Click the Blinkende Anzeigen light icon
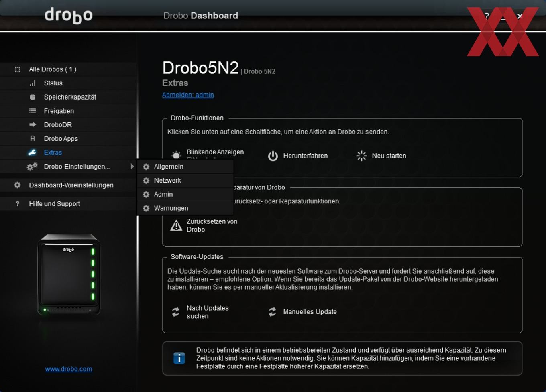Screen dimensions: 546x392 click(x=176, y=155)
